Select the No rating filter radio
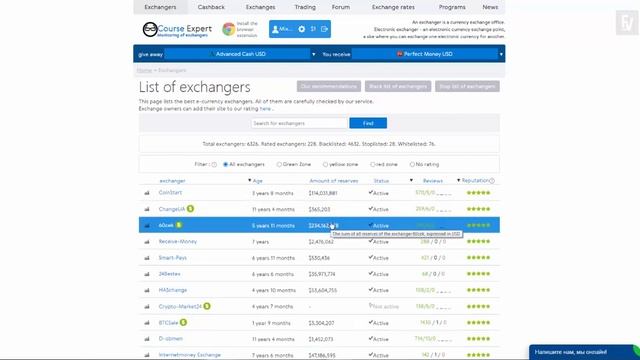The height and width of the screenshot is (360, 640). coord(412,164)
